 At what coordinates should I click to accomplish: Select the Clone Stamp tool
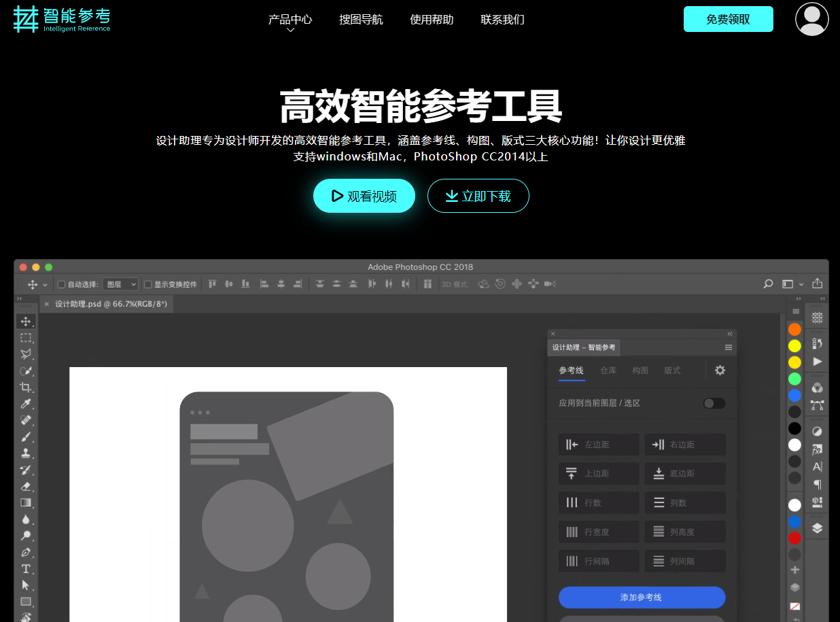(26, 453)
